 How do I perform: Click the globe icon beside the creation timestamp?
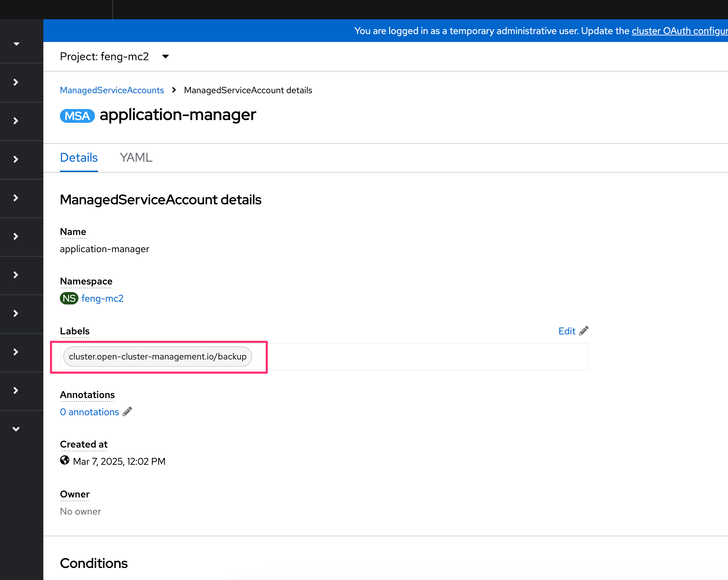click(x=65, y=461)
